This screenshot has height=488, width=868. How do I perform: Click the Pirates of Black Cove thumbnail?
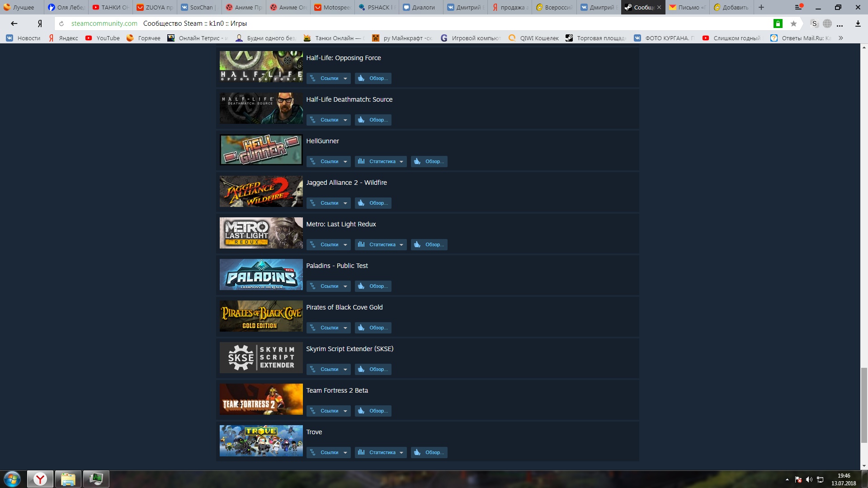pyautogui.click(x=261, y=316)
